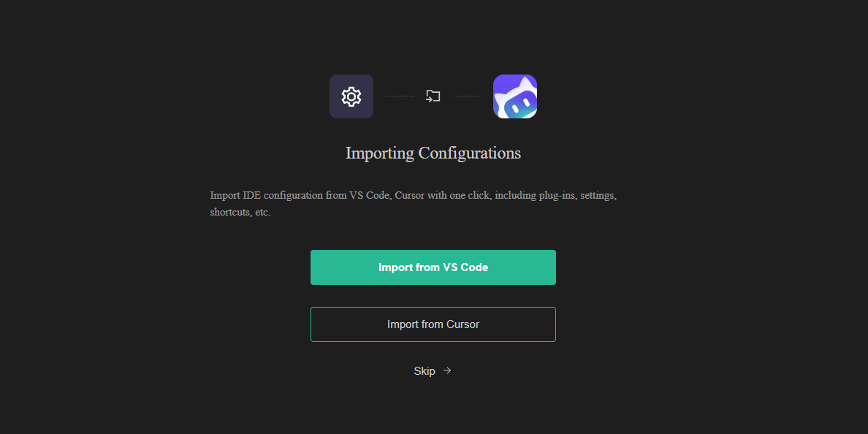Click inside the VS Code import button label

(x=433, y=267)
